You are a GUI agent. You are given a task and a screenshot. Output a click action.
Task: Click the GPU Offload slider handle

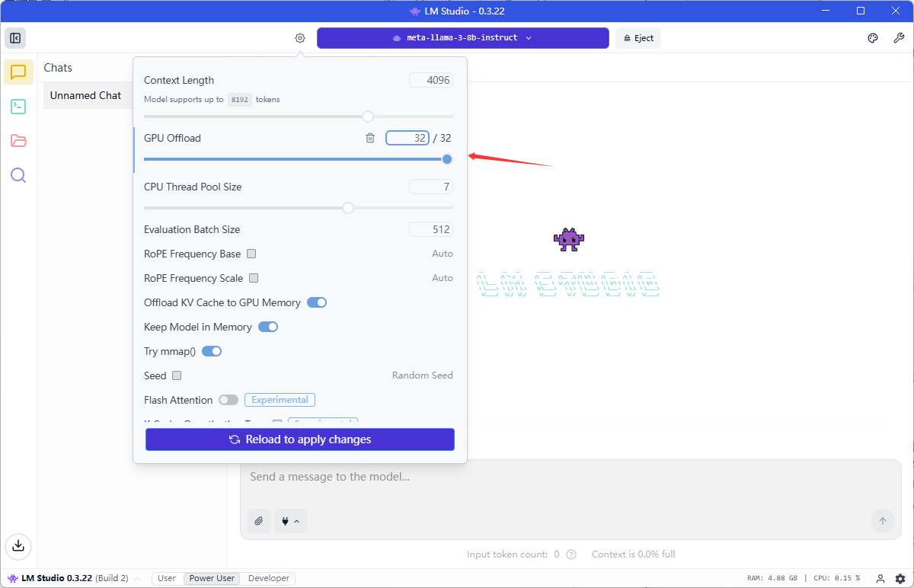point(447,159)
